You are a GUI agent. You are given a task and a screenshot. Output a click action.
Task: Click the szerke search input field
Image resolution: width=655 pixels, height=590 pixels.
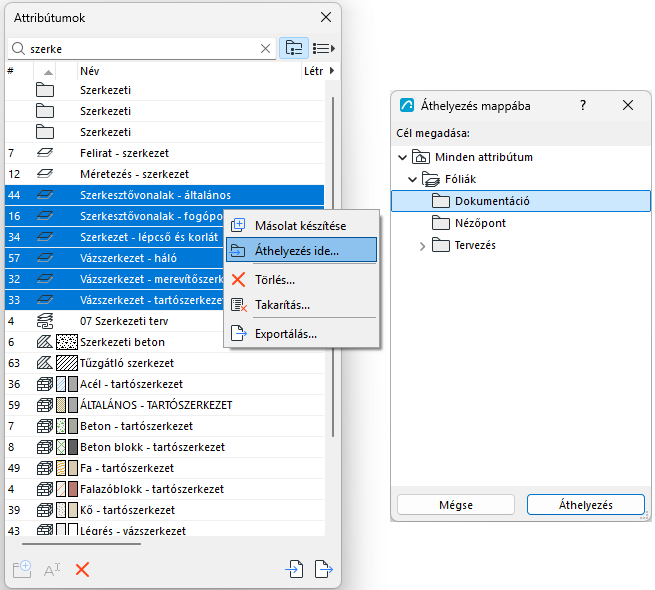[142, 49]
